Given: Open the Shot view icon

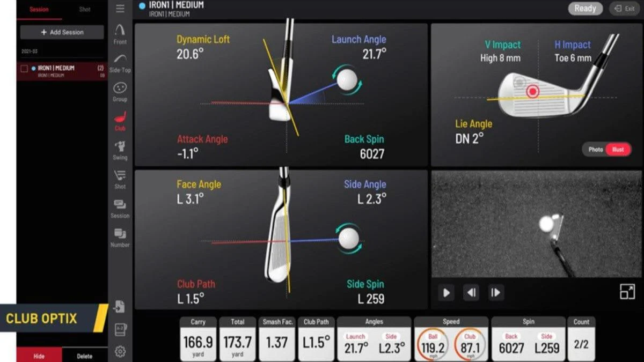Looking at the screenshot, I should point(120,179).
